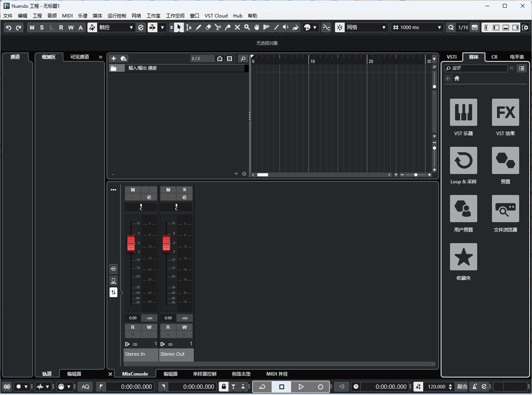Select the Zoom magnifier tool

(x=247, y=27)
